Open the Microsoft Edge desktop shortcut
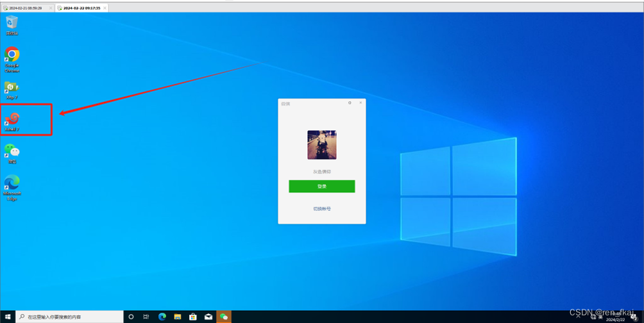Screen dimensions: 644x323 coord(12,188)
